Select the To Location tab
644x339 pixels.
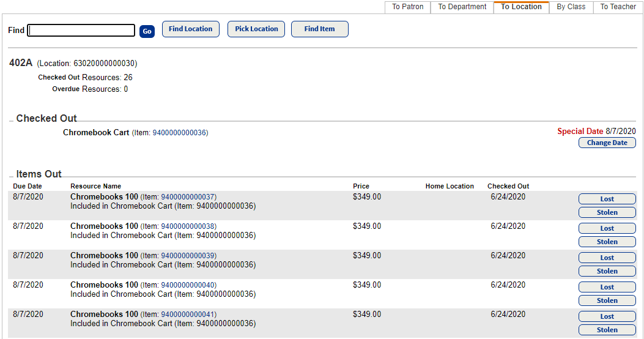pyautogui.click(x=521, y=7)
